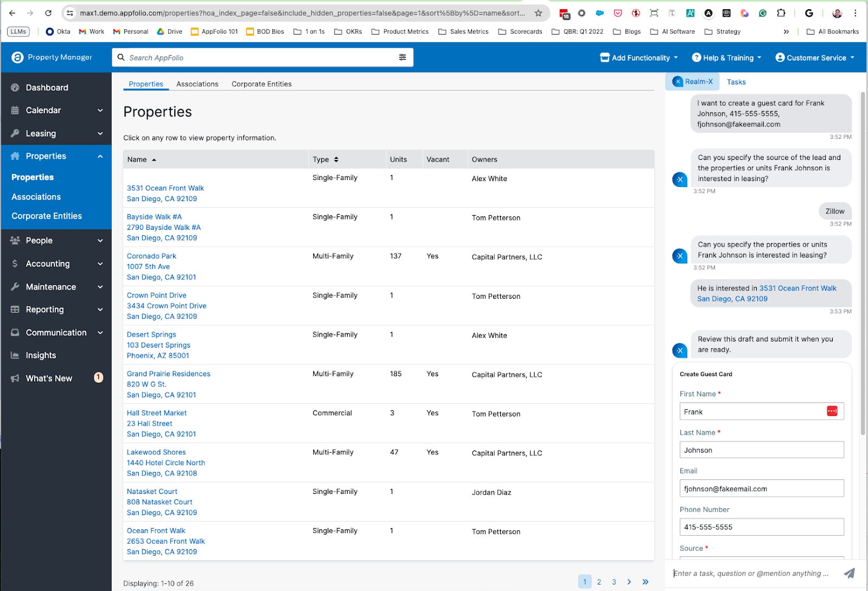Switch to the Tasks tab in Realm-X panel
868x591 pixels.
(736, 81)
